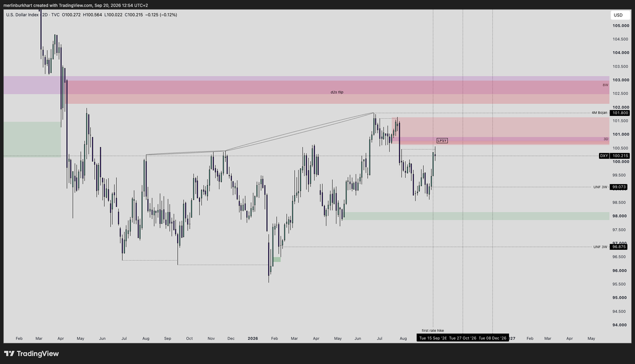635x364 pixels.
Task: Click the Nov label on time axis
Action: [x=211, y=338]
